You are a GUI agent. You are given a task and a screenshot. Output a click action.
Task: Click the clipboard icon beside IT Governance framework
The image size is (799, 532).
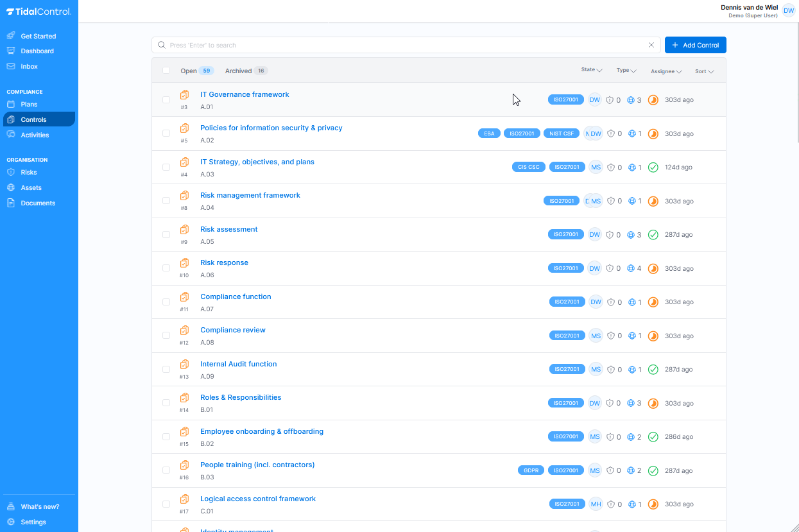pyautogui.click(x=184, y=94)
